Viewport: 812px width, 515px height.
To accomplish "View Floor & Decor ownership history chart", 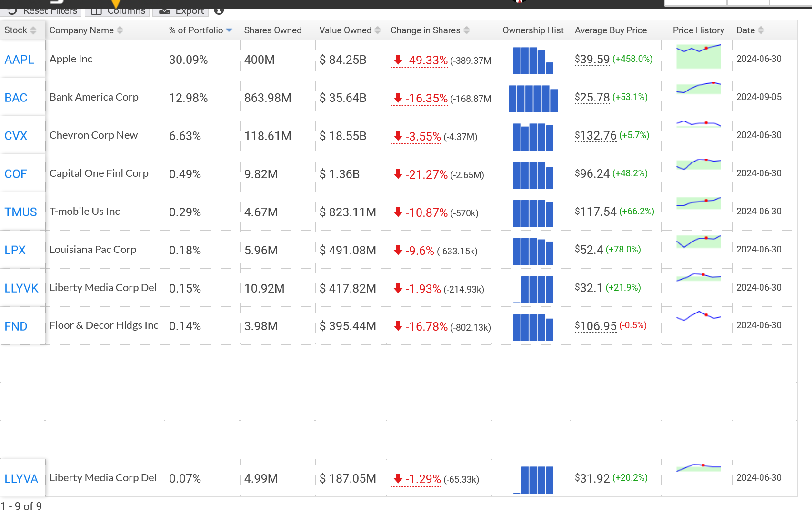I will pos(533,327).
